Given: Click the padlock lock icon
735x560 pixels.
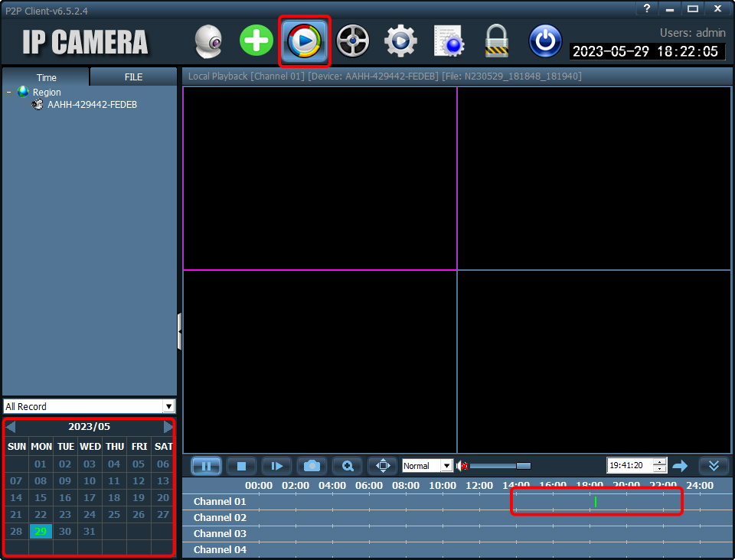Looking at the screenshot, I should [496, 41].
